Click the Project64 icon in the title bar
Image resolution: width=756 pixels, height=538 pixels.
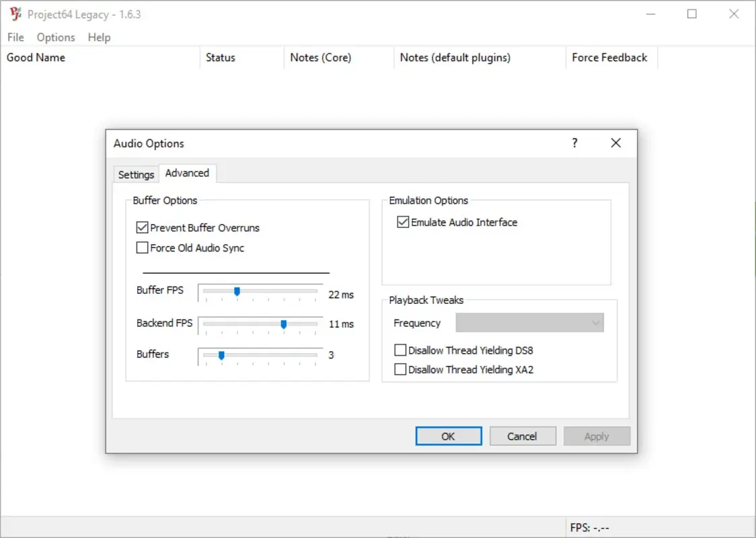coord(14,13)
